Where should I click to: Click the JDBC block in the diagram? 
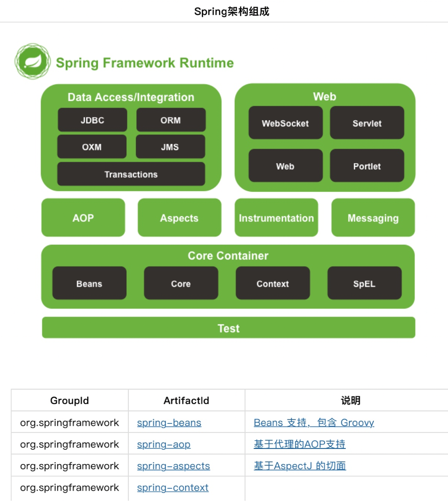pos(92,120)
